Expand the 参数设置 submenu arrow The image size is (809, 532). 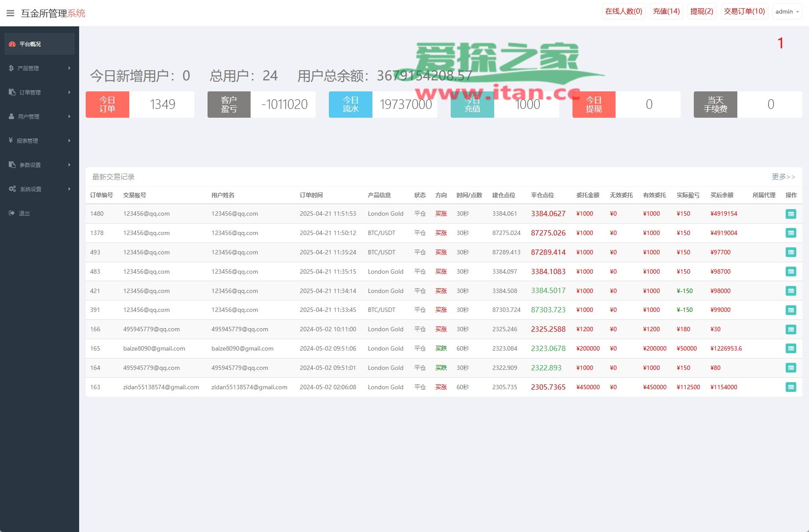click(69, 165)
